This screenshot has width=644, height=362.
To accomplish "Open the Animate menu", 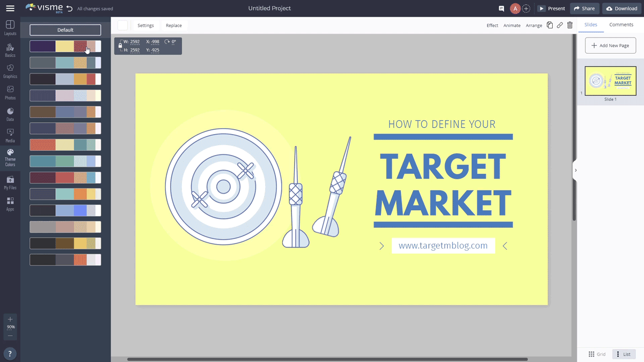I will click(512, 25).
